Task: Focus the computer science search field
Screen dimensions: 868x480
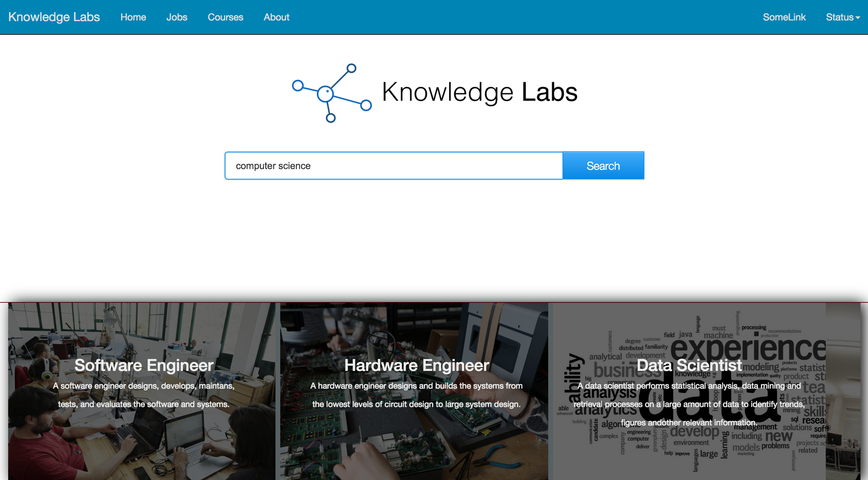Action: coord(393,166)
